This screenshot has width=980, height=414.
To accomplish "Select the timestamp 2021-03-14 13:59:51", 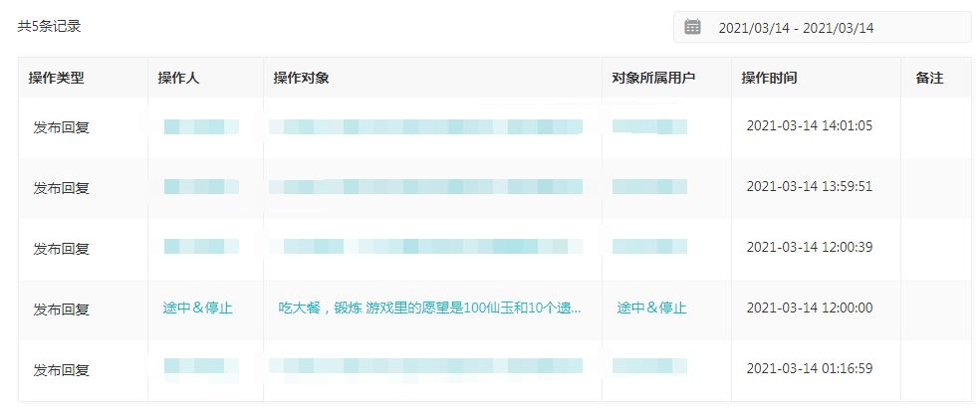I will pyautogui.click(x=810, y=187).
